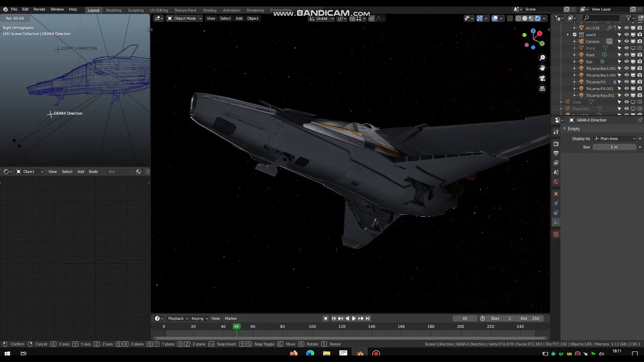The height and width of the screenshot is (362, 644).
Task: Open the Display As Plain Axes dropdown
Action: (615, 139)
